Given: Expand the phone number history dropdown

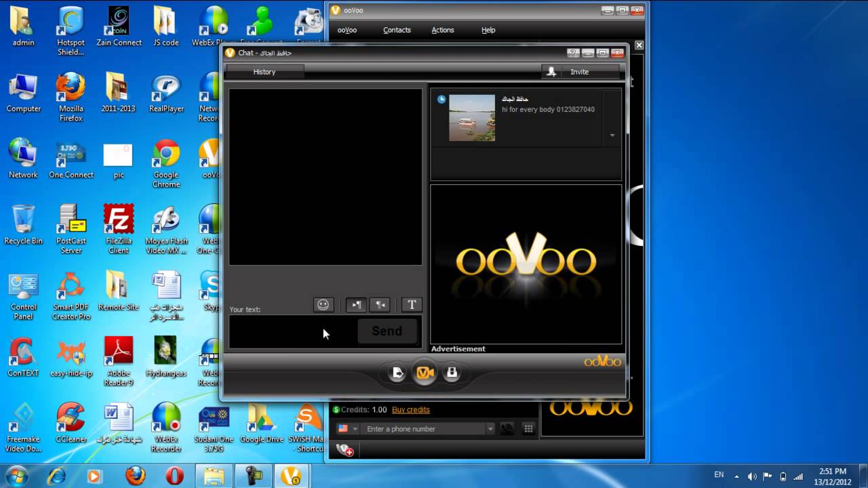Looking at the screenshot, I should (490, 429).
